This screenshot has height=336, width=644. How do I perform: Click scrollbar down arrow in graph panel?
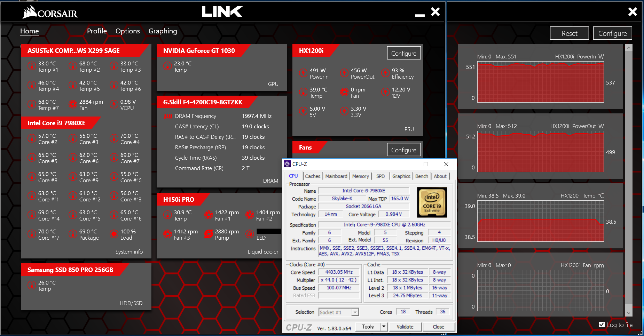tap(629, 313)
